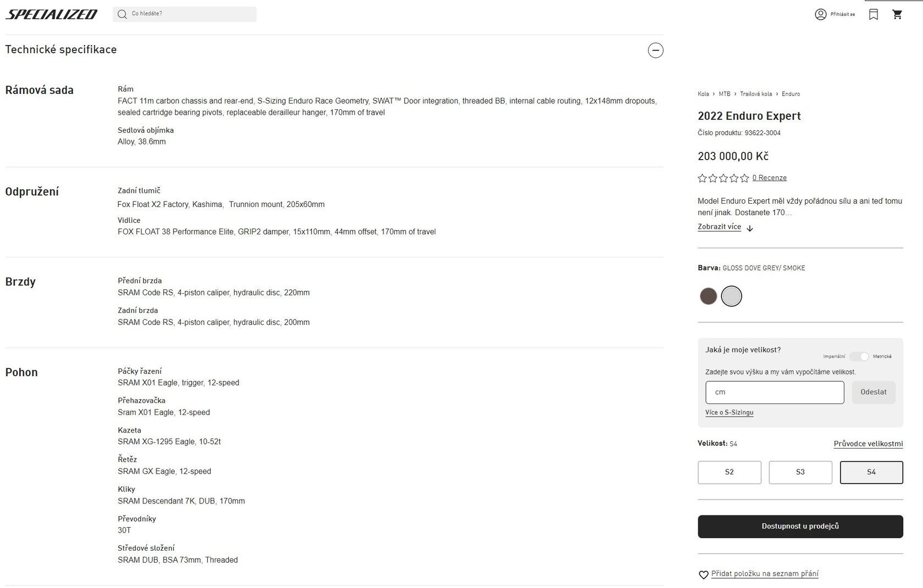Toggle Imperiální/Metrické units switch
Viewport: 923px width, 588px height.
[859, 356]
